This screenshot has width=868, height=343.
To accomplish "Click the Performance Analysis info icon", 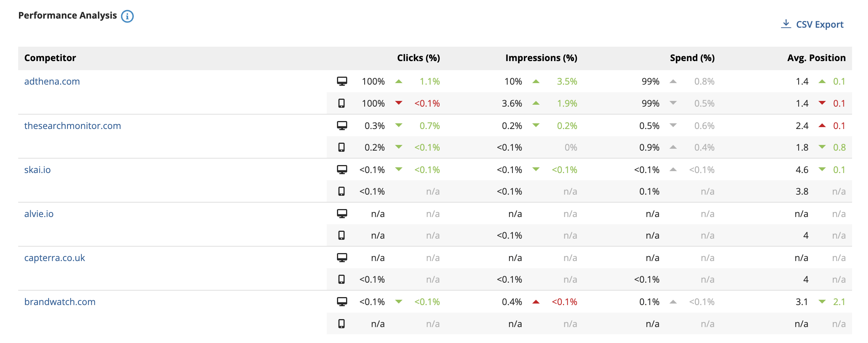I will [127, 16].
